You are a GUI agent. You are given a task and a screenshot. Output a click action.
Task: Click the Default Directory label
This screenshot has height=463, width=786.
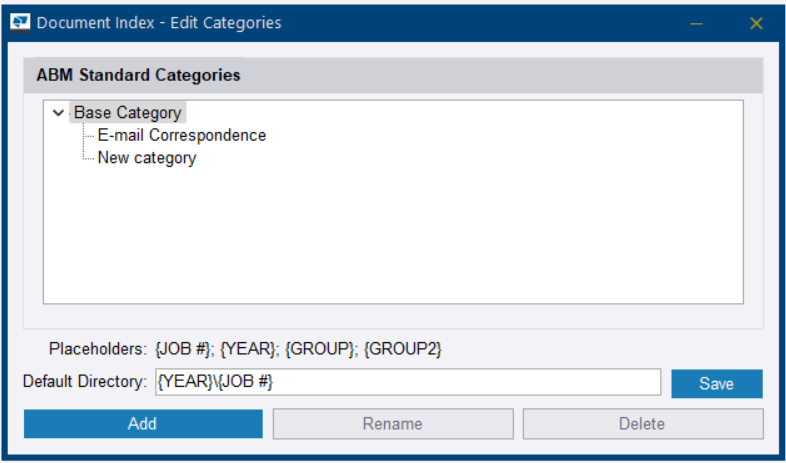click(x=85, y=382)
